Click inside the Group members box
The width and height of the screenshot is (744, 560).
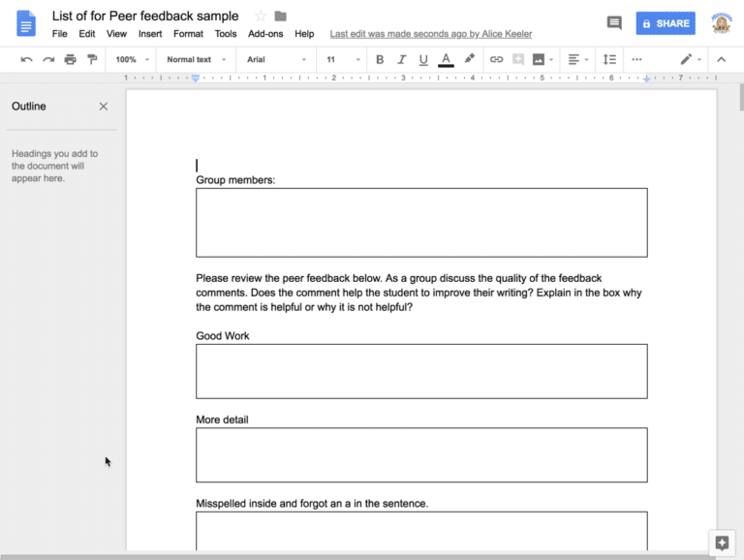421,223
